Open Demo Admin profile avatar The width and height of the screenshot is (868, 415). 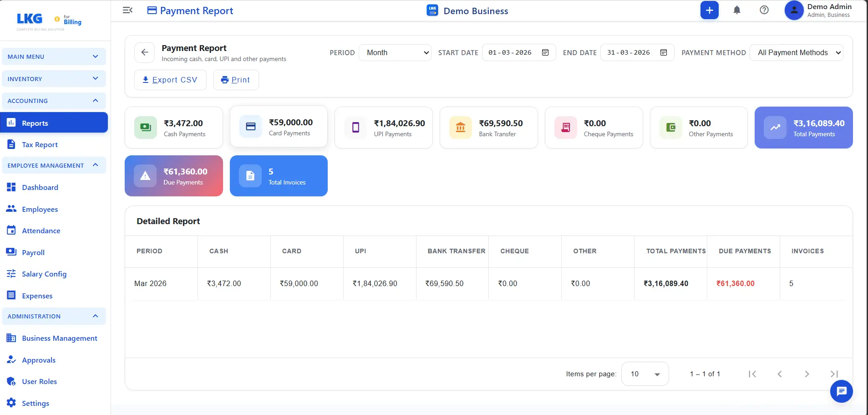click(794, 10)
